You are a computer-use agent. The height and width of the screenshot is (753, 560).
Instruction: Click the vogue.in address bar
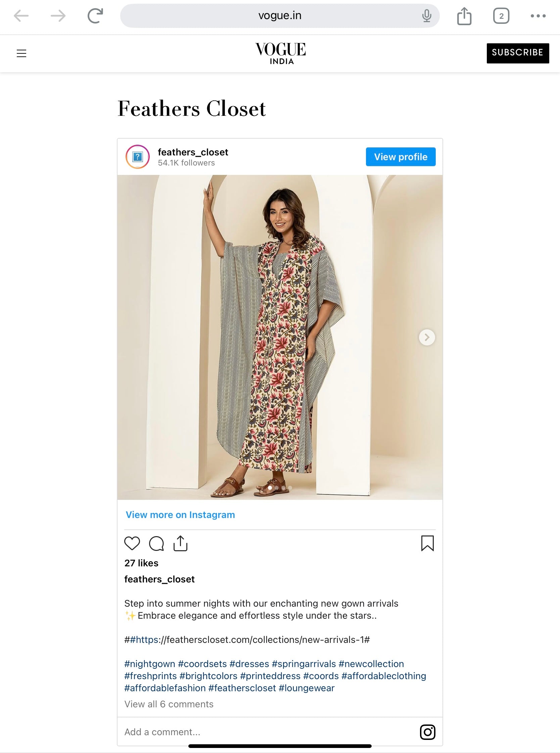pyautogui.click(x=280, y=15)
